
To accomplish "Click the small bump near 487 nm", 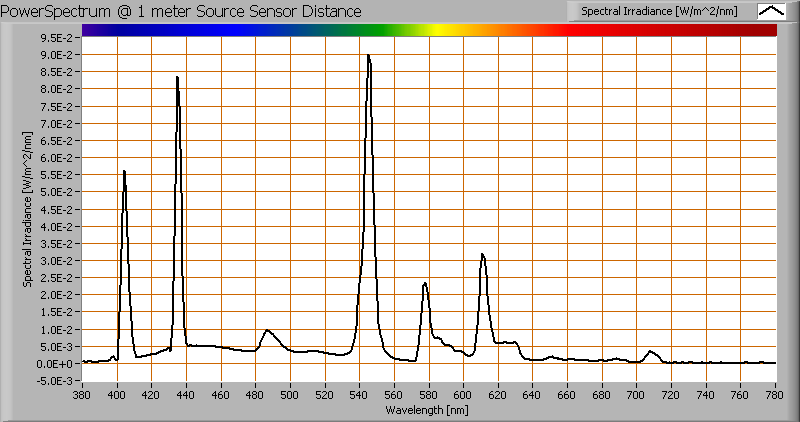I will tap(267, 331).
